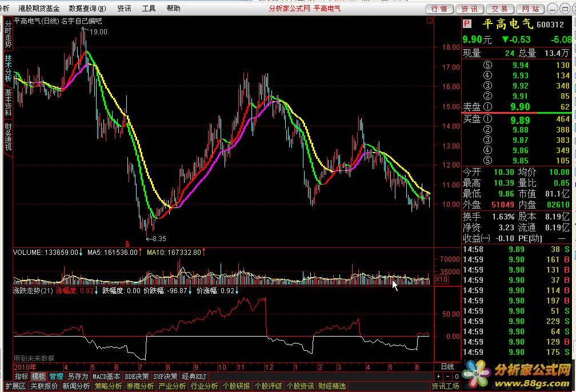
Task: Click the 交易 button
Action: coord(500,9)
